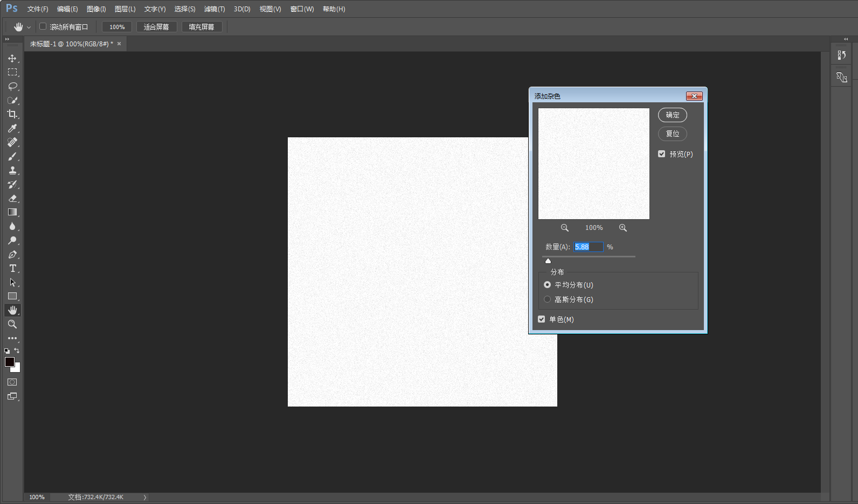Viewport: 858px width, 504px height.
Task: Select the 平均分布(U) radio option
Action: pos(548,285)
